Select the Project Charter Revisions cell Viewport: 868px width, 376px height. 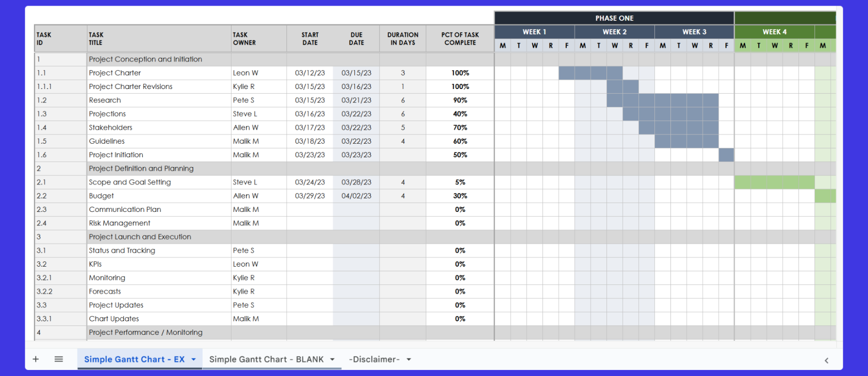(159, 86)
